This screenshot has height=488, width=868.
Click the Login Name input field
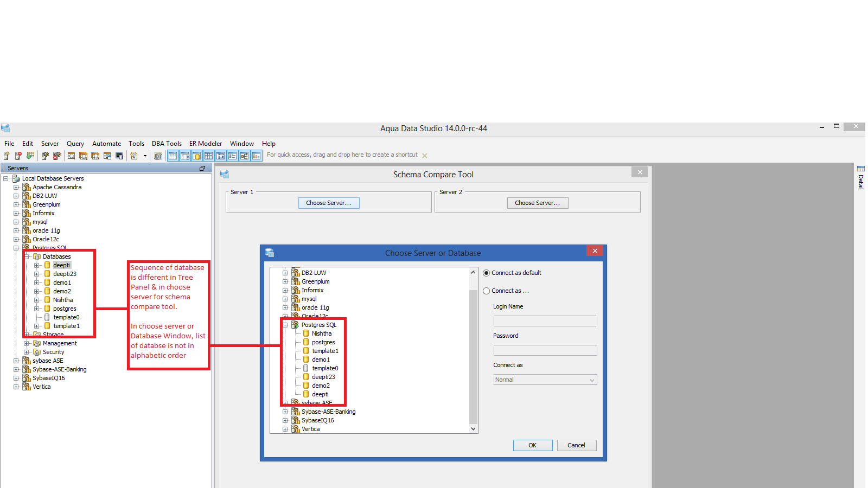tap(545, 321)
